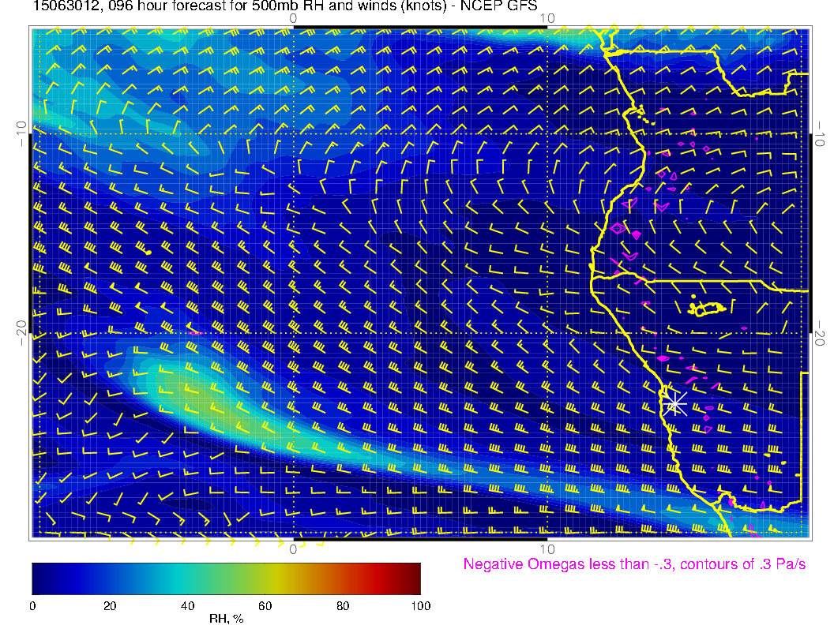Screen dimensions: 834x644
Task: Click the "RH, %" legend caption
Action: [x=226, y=619]
